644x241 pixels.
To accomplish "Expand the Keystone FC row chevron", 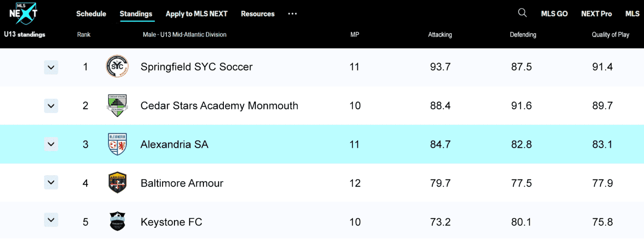I will click(x=51, y=220).
